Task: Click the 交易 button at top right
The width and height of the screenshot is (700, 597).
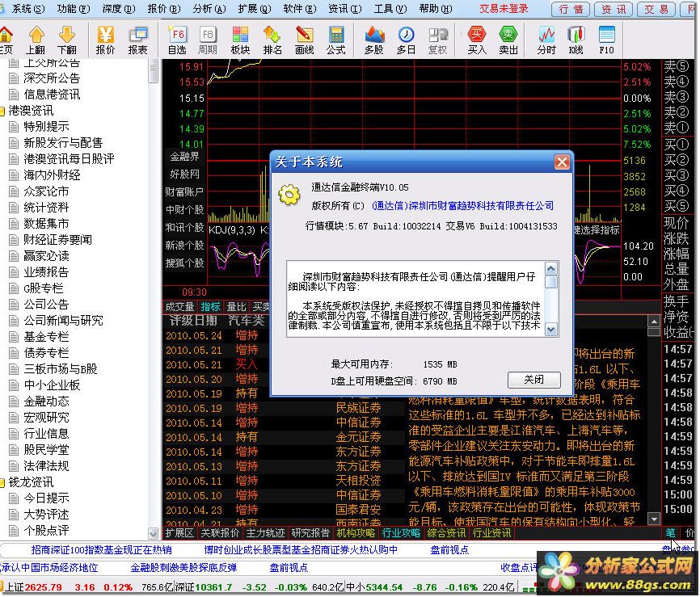Action: pyautogui.click(x=656, y=10)
